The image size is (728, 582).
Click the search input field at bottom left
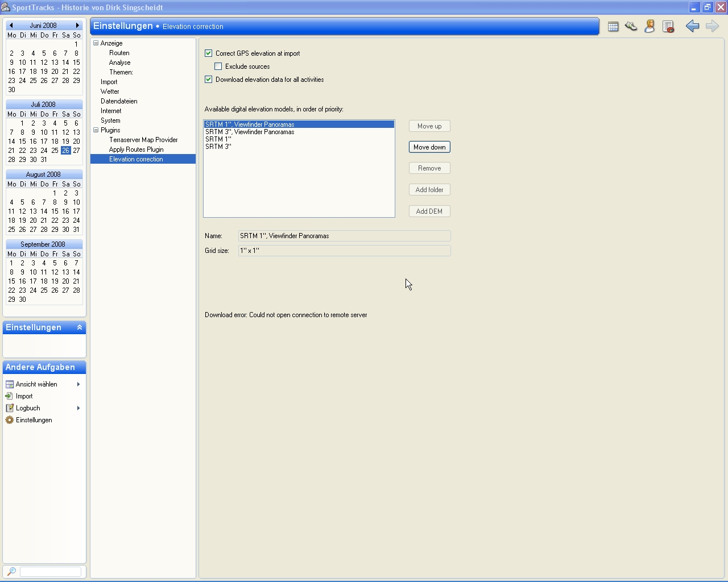click(51, 572)
